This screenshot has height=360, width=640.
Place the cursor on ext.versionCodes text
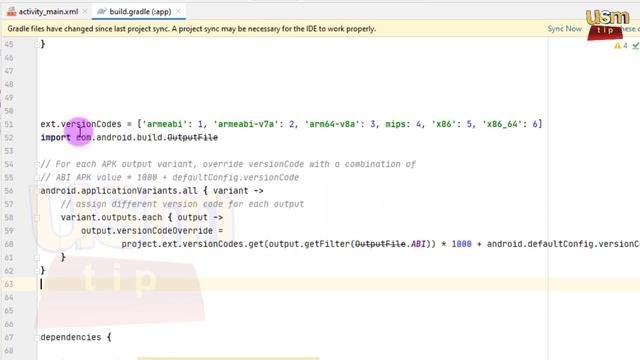[81, 124]
